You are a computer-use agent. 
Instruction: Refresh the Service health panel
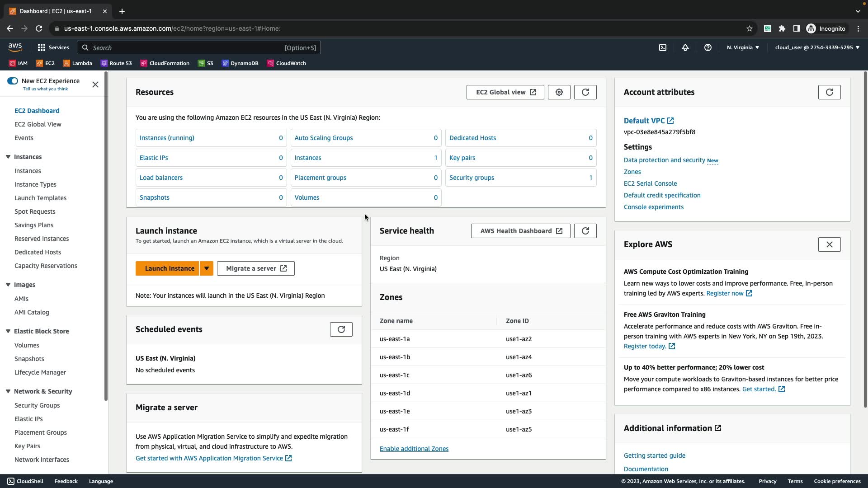pyautogui.click(x=585, y=231)
